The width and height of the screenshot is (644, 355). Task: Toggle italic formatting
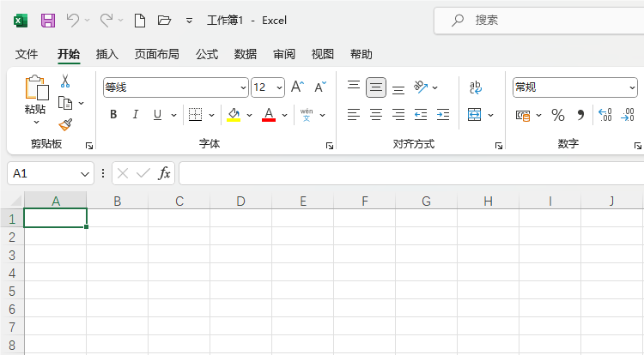click(135, 115)
